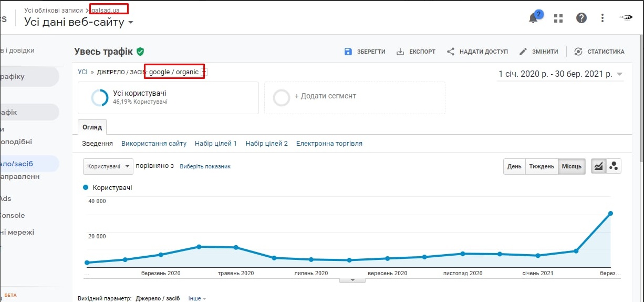Switch to motion chart view
This screenshot has height=302, width=644.
pyautogui.click(x=613, y=166)
